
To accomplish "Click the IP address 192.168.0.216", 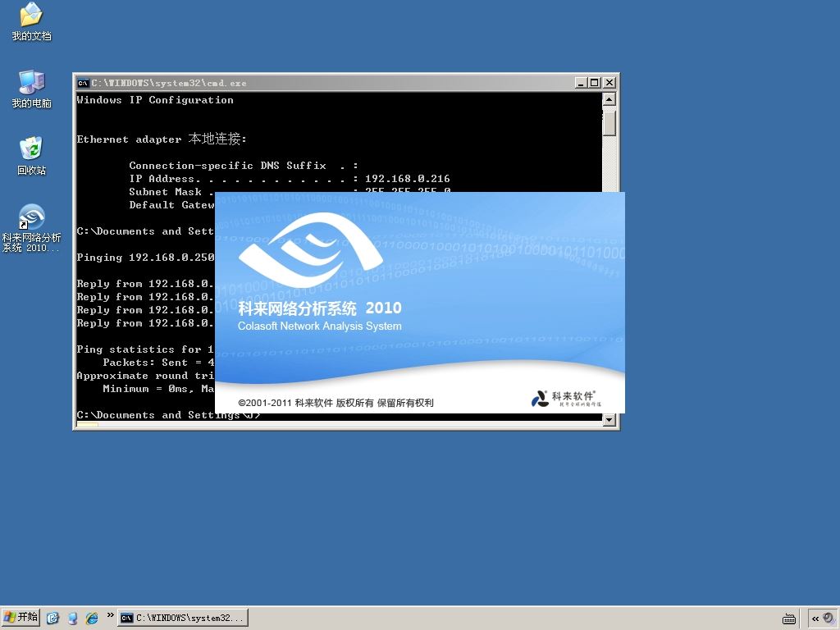I will (407, 179).
